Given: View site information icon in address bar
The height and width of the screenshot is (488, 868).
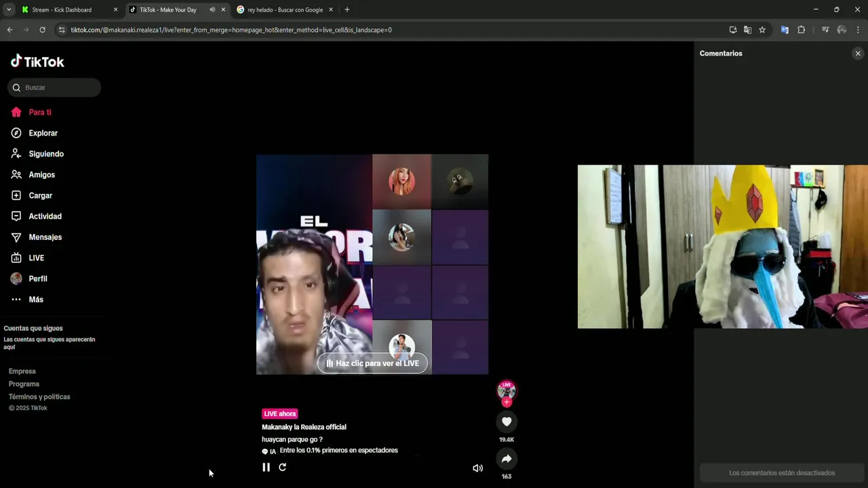Looking at the screenshot, I should 62,30.
